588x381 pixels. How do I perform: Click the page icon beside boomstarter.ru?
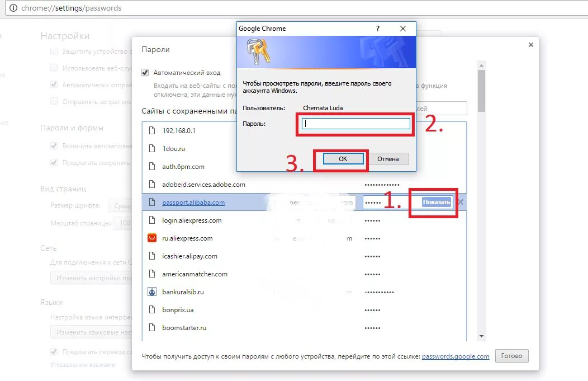tap(152, 328)
